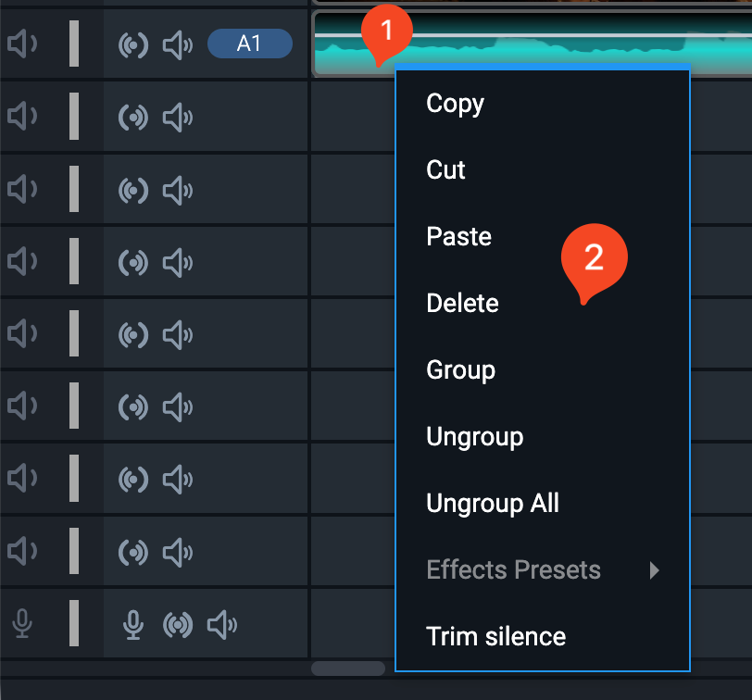This screenshot has width=752, height=700.
Task: Choose Trim silence menu option
Action: (496, 636)
